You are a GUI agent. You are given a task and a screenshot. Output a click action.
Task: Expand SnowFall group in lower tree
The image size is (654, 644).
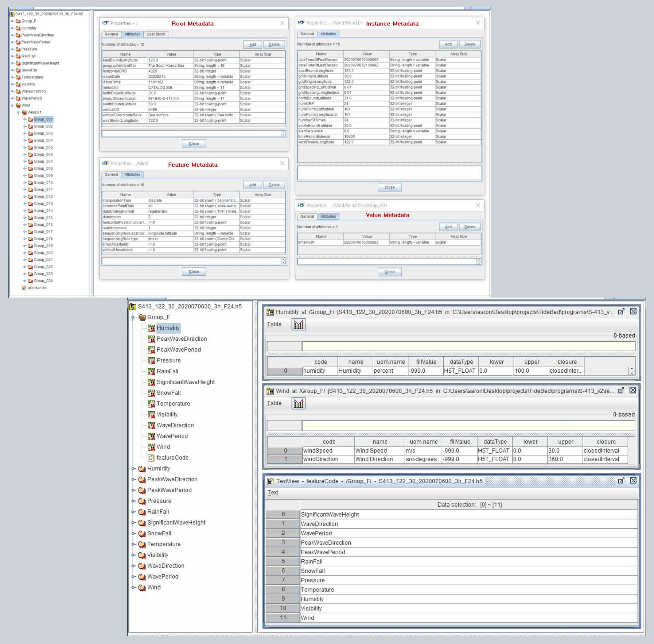pyautogui.click(x=133, y=534)
